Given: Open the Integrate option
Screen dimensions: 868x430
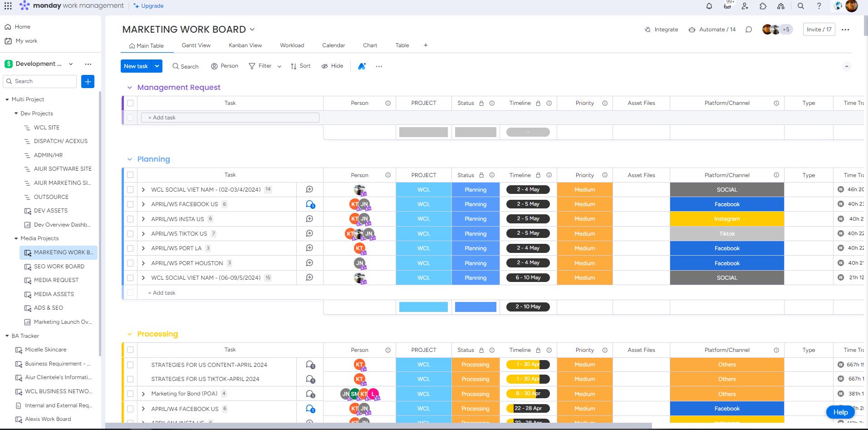Looking at the screenshot, I should (661, 30).
